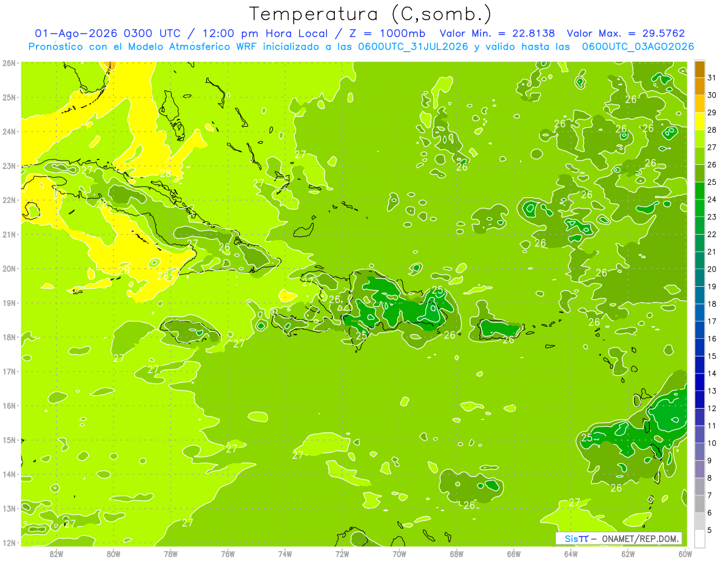728x562 pixels.
Task: Select the valid-until time "0600UTC_03AGO2026"
Action: coord(638,46)
